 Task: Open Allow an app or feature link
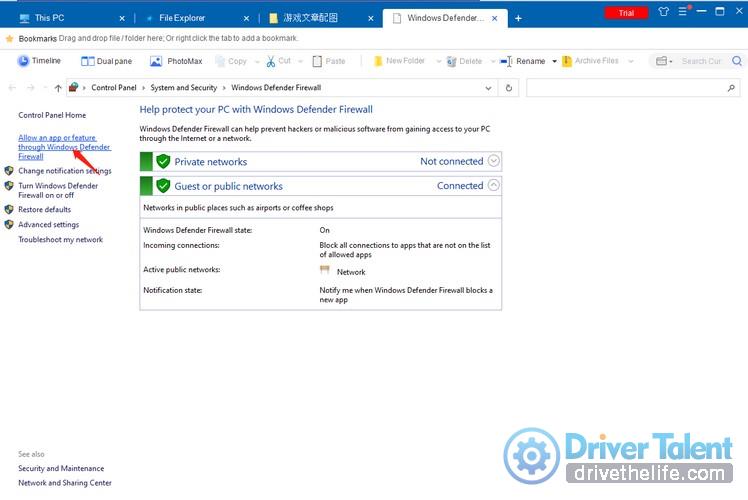pos(64,147)
